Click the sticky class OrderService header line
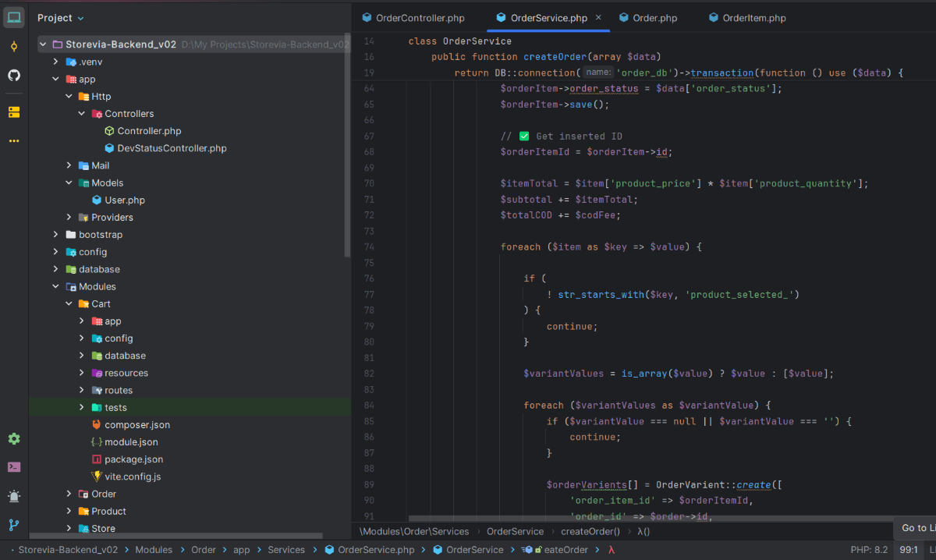This screenshot has height=560, width=936. 459,41
